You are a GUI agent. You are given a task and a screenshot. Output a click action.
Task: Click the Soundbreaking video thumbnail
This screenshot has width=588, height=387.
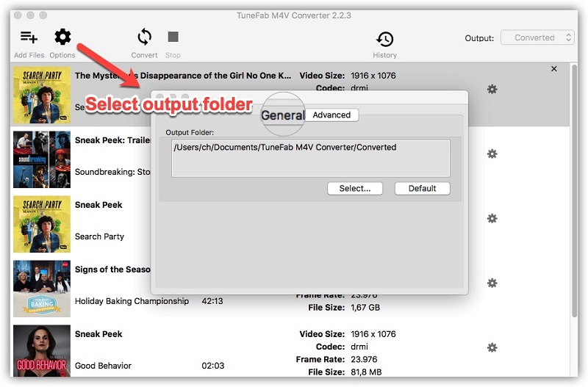click(42, 159)
